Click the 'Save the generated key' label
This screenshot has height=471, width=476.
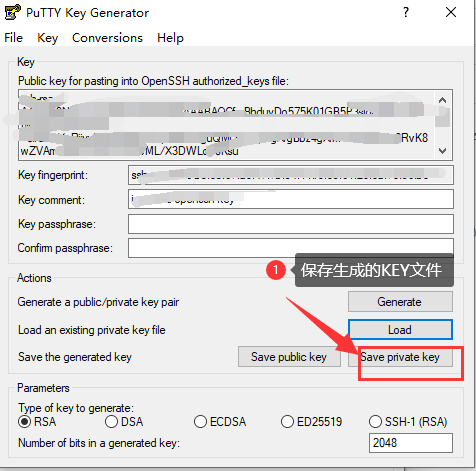(x=75, y=357)
